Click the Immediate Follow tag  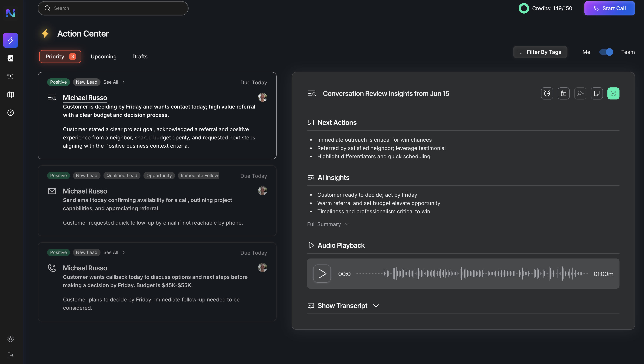tap(198, 176)
